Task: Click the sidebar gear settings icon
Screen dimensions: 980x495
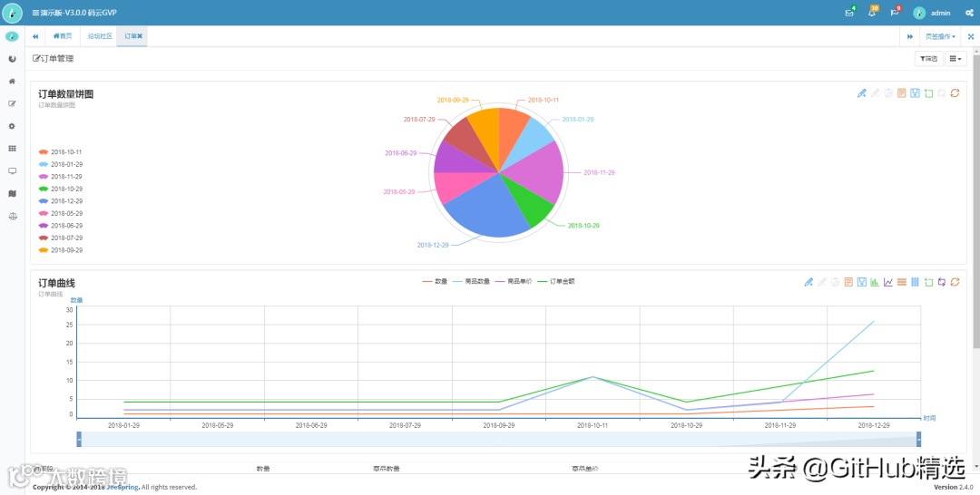Action: (12, 126)
